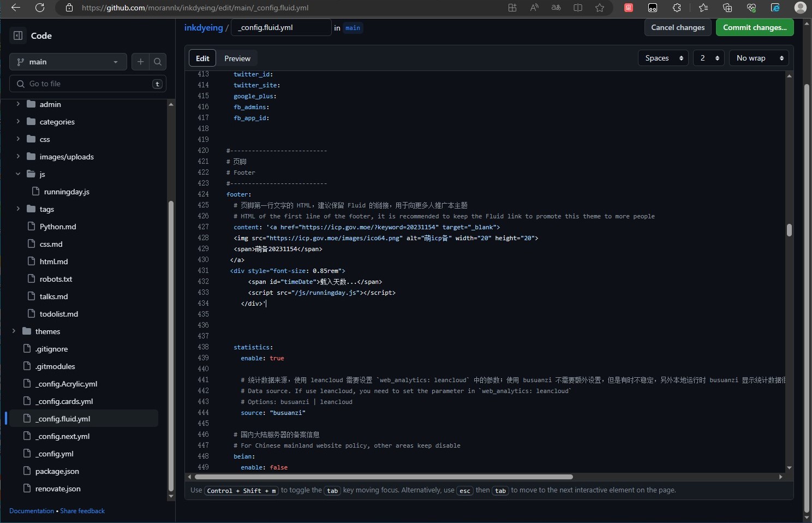This screenshot has height=523, width=812.
Task: Add a new file with plus button
Action: 140,62
